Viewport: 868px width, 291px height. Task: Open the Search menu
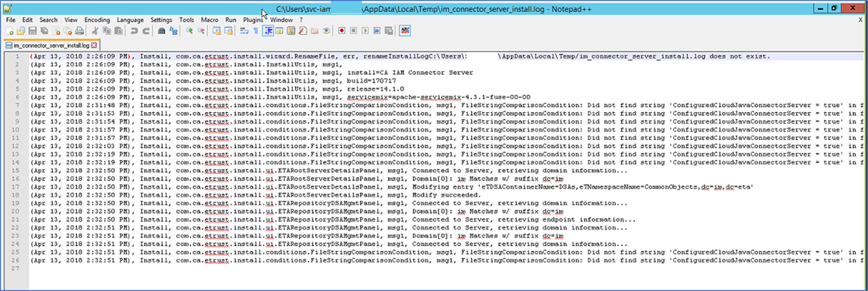pyautogui.click(x=48, y=20)
